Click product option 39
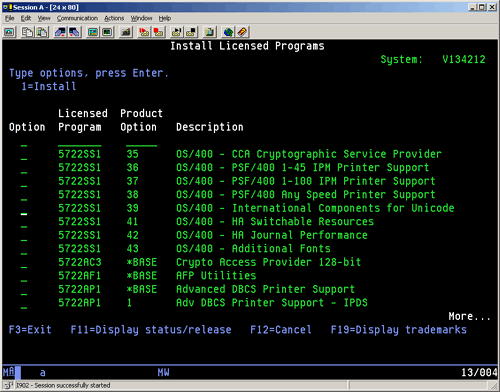 (x=132, y=208)
